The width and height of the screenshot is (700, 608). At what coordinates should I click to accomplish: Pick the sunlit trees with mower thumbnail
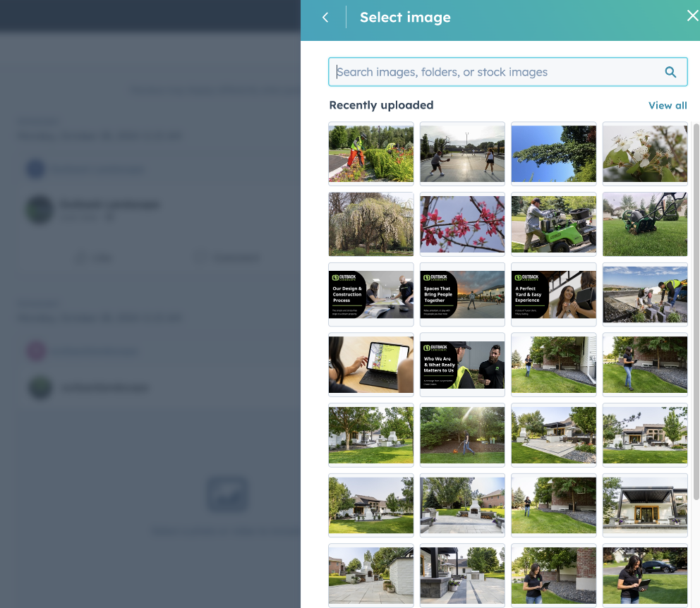462,435
